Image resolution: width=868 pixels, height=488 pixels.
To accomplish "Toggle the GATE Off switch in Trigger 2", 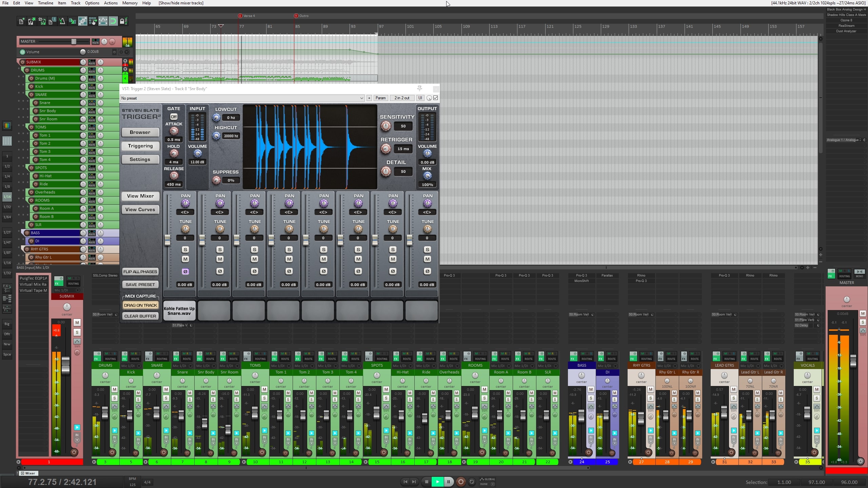I will [x=174, y=117].
